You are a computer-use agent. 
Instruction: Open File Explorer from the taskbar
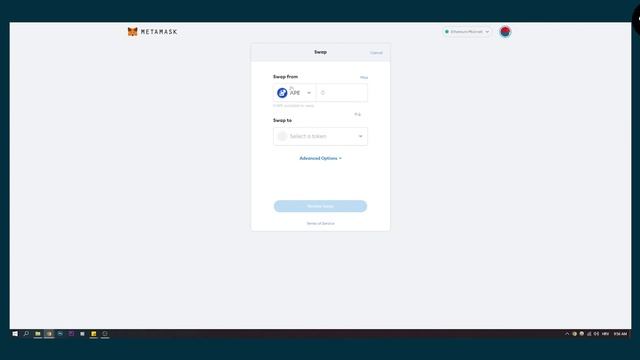(38, 334)
